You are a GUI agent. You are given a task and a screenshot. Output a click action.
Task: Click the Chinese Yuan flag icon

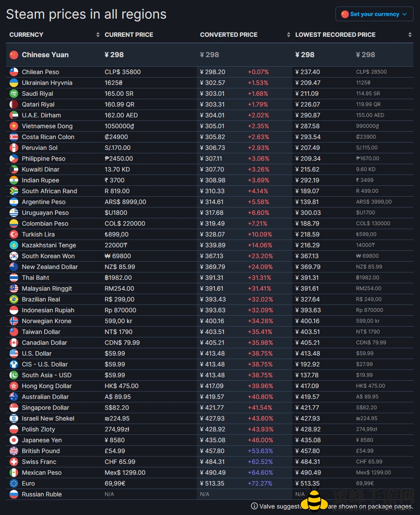(x=14, y=55)
